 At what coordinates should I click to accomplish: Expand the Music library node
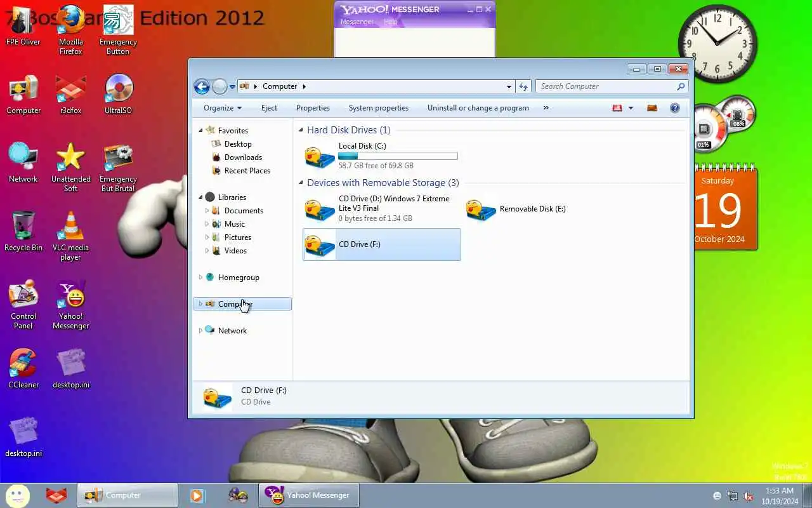point(207,224)
